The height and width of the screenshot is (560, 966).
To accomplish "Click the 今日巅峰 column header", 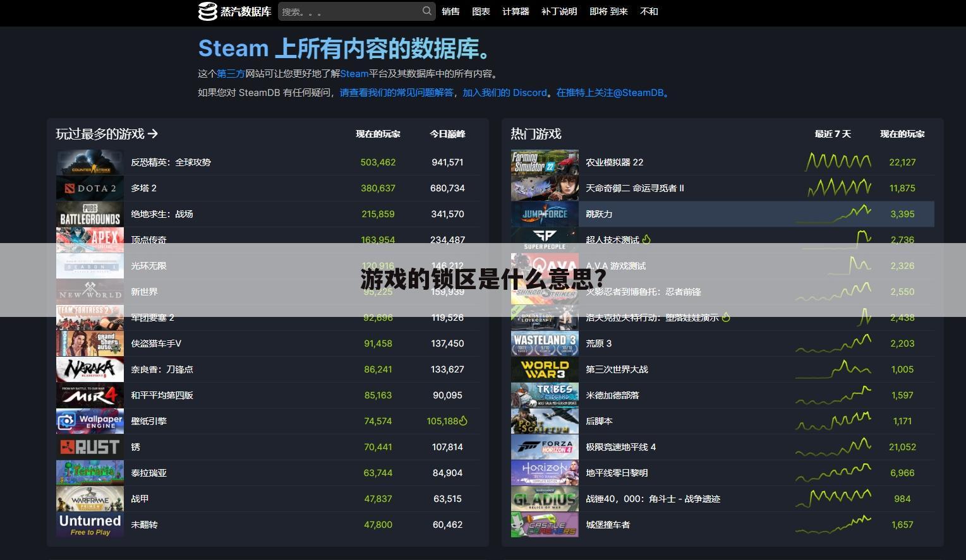I will point(447,134).
